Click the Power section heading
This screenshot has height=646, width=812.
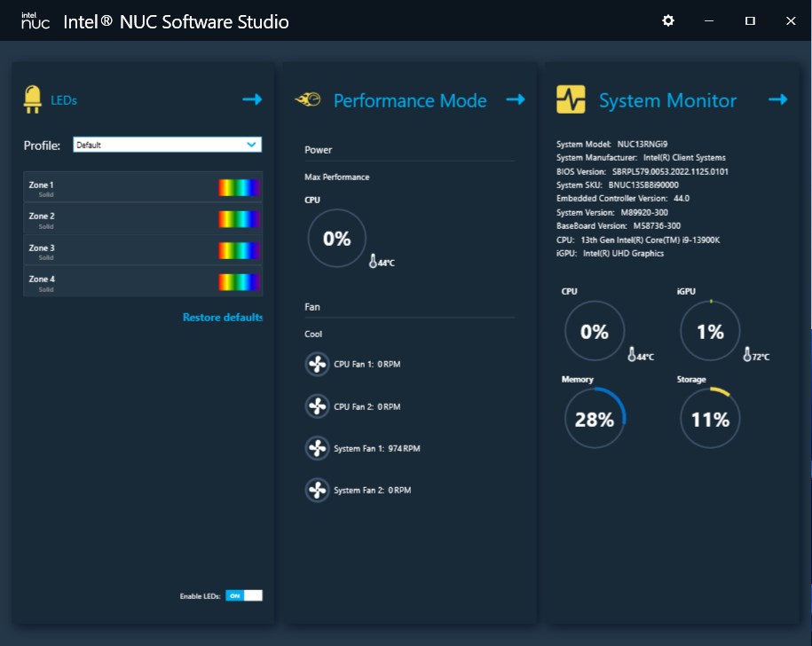(x=319, y=150)
